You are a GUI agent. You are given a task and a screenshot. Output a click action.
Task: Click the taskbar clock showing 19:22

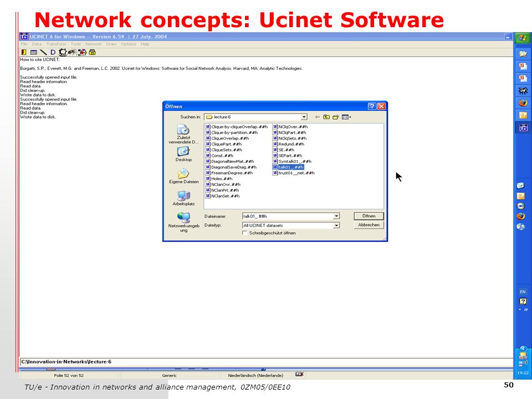pyautogui.click(x=523, y=373)
